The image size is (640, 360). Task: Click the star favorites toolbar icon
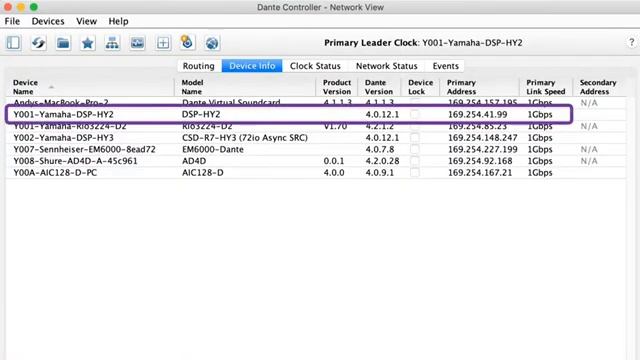[x=87, y=43]
